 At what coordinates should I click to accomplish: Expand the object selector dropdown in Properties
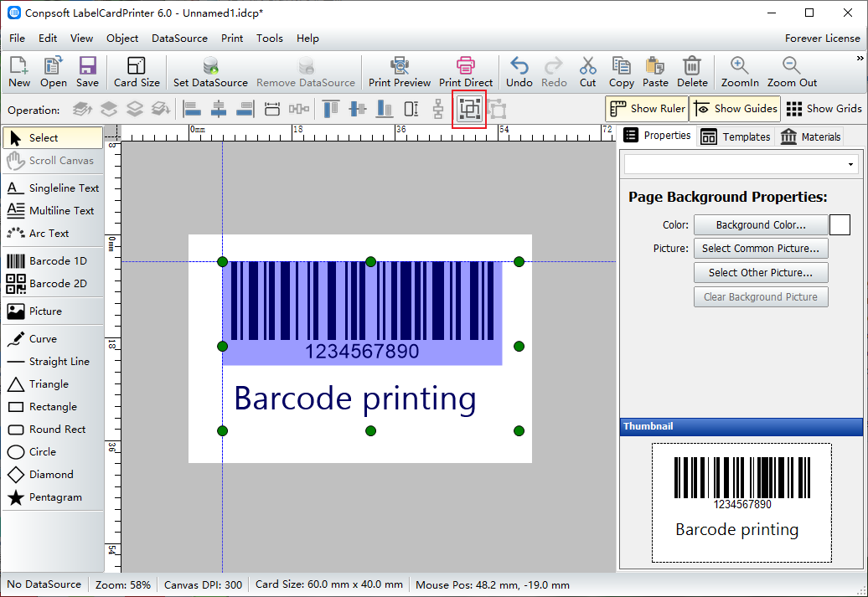click(850, 165)
